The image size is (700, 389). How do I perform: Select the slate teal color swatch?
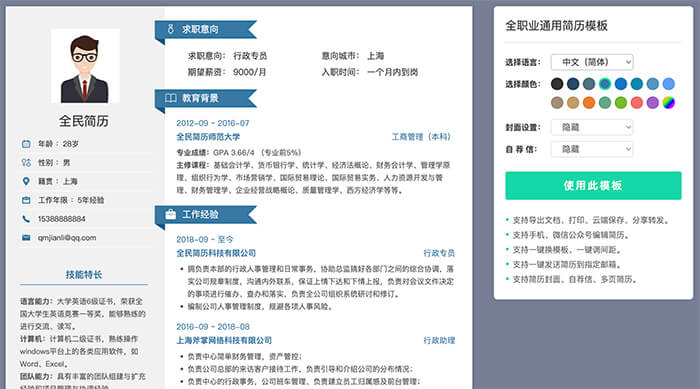click(589, 84)
